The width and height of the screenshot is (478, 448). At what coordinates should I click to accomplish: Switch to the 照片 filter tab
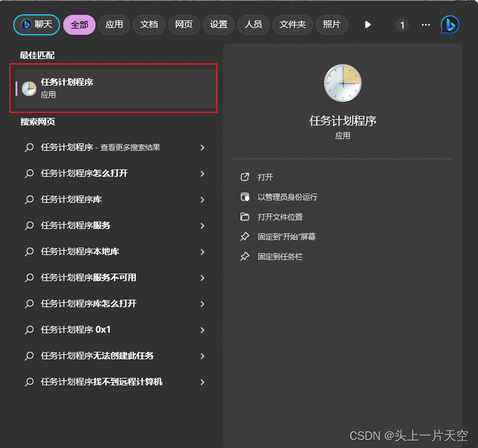point(332,24)
